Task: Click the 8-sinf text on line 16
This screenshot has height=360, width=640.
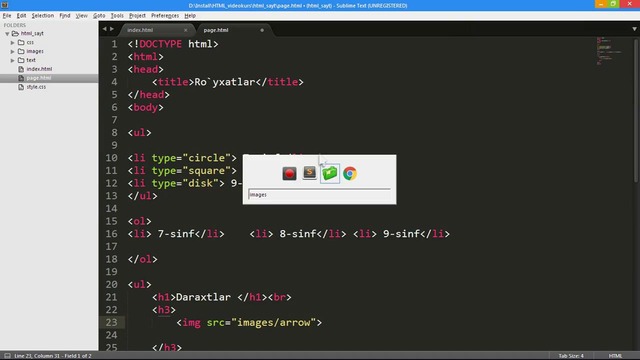Action: pyautogui.click(x=298, y=234)
